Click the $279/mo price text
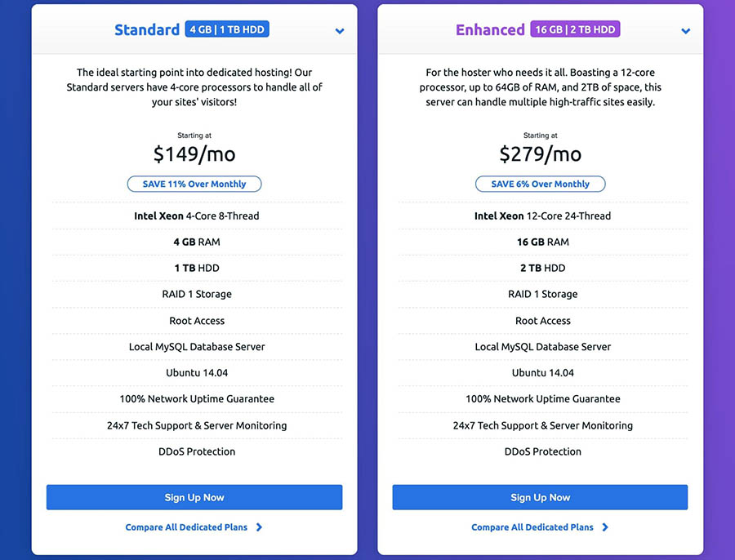The height and width of the screenshot is (560, 735). (x=540, y=153)
